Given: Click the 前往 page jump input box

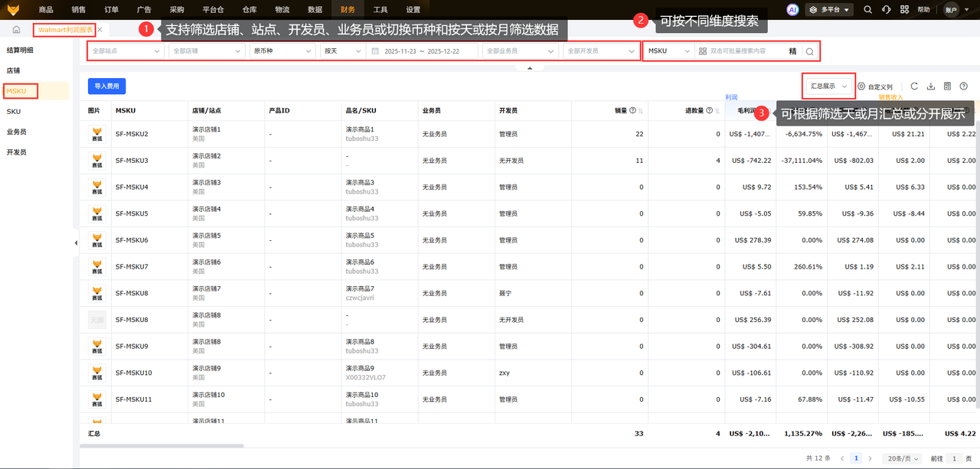Looking at the screenshot, I should tap(955, 458).
